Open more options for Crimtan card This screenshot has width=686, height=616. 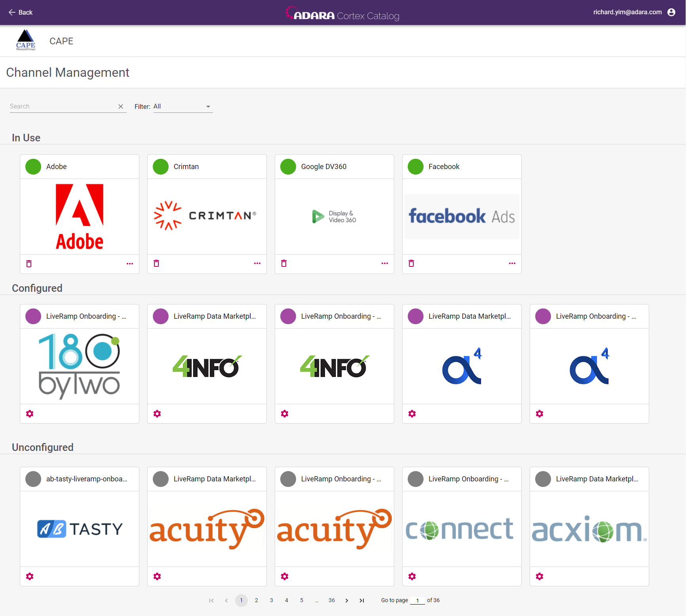click(x=257, y=264)
